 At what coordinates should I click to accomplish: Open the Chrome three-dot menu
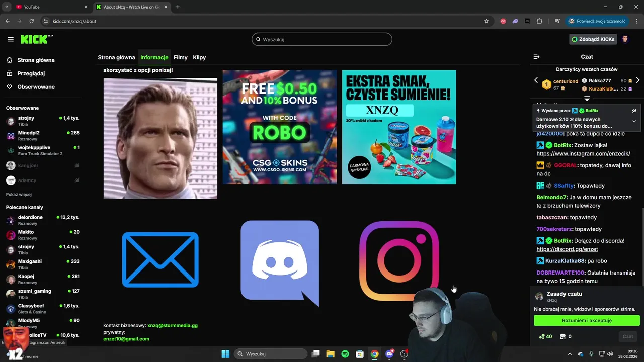(x=636, y=21)
